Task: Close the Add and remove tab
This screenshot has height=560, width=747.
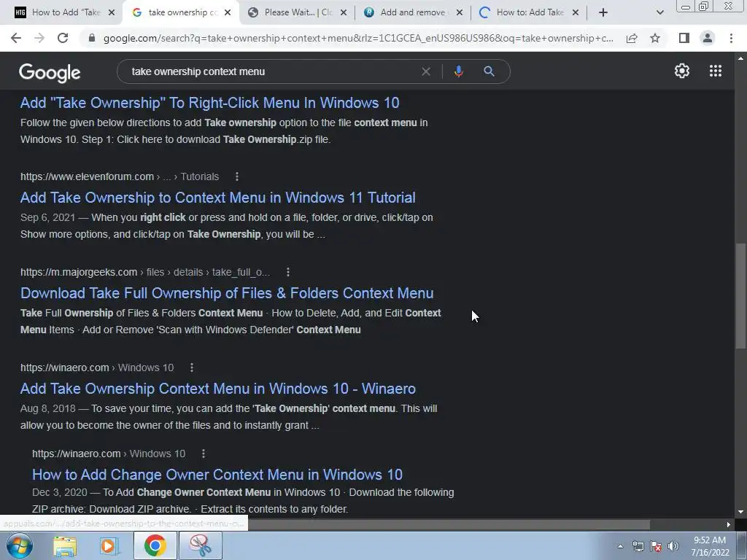Action: click(x=460, y=12)
